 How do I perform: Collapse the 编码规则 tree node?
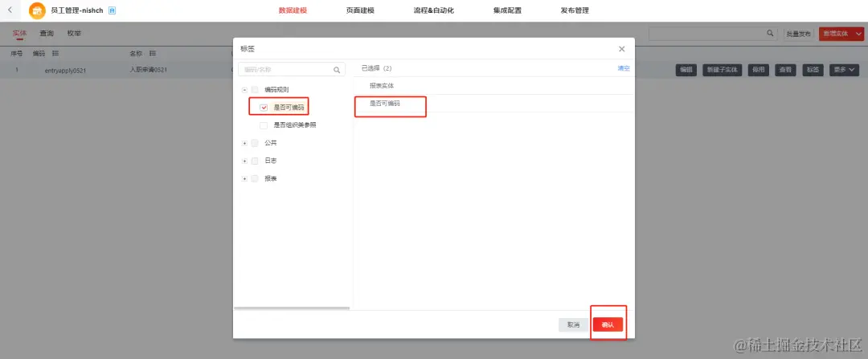click(x=244, y=90)
